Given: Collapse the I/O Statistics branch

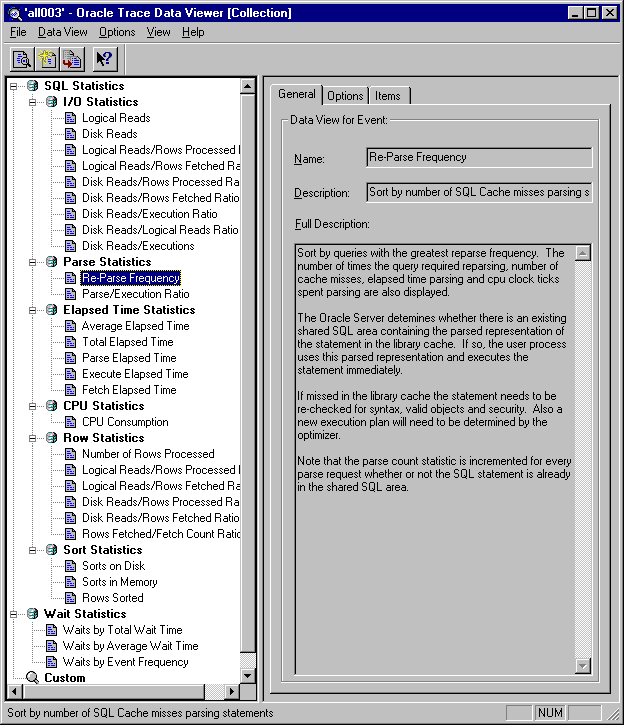Looking at the screenshot, I should 32,102.
